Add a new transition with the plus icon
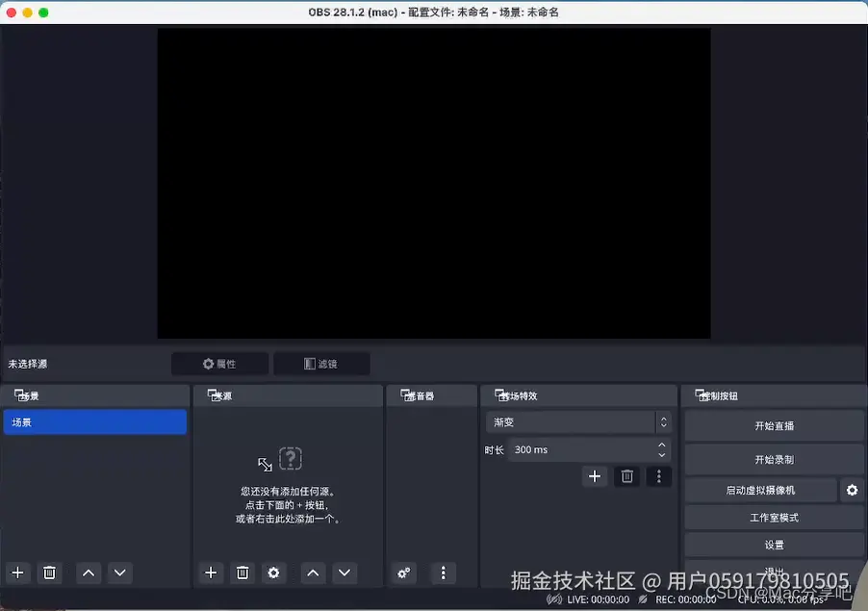Screen dimensions: 868x611 [595, 476]
